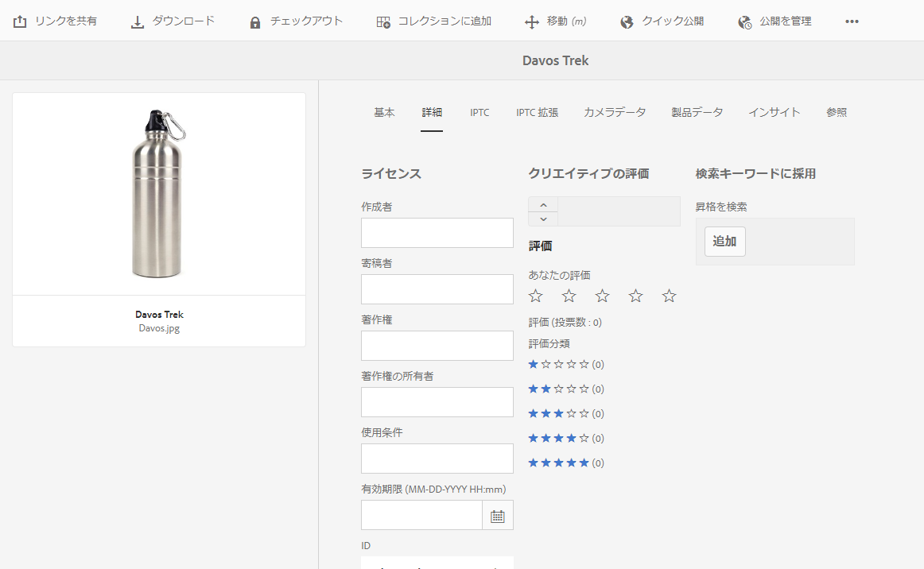Click the three-star rating breakdown row
Image resolution: width=924 pixels, height=569 pixels.
click(566, 414)
